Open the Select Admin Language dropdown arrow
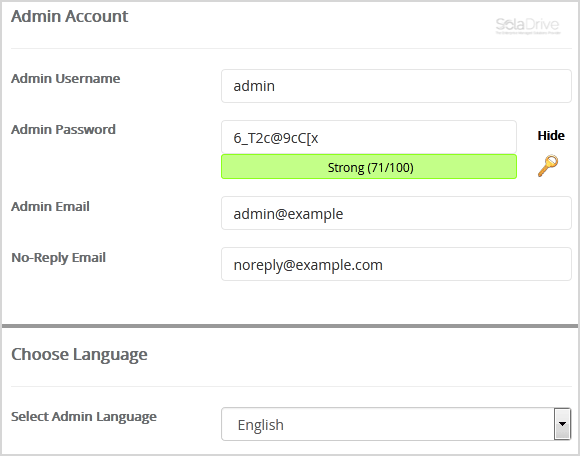 click(x=562, y=424)
